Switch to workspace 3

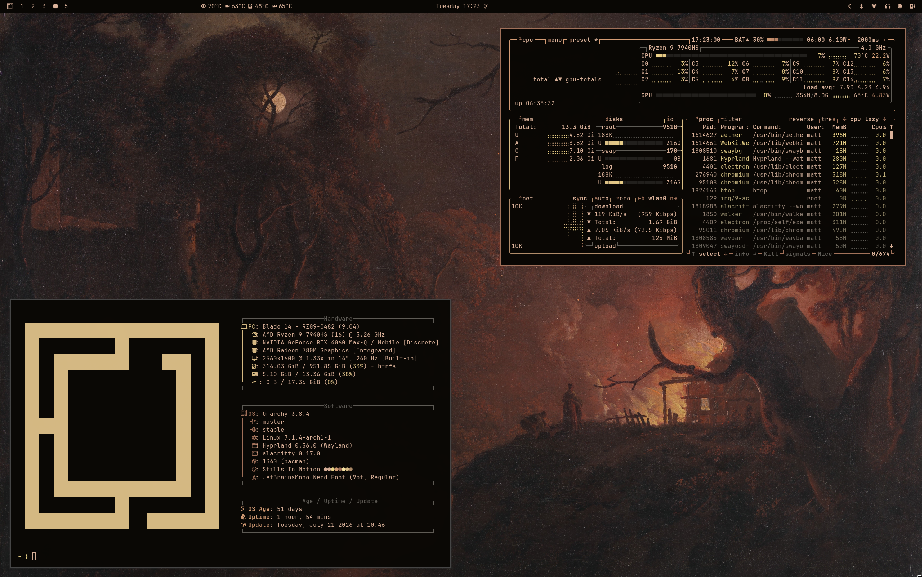[44, 6]
